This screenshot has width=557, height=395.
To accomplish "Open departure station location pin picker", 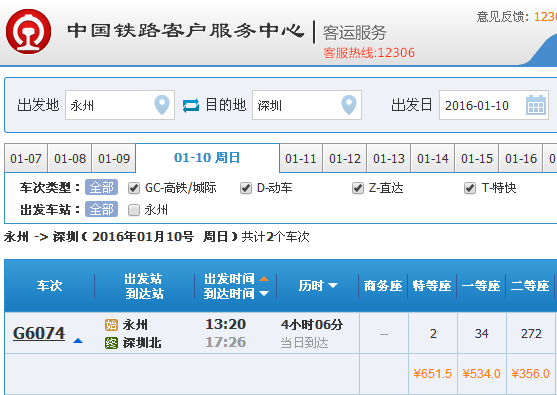I will pos(162,105).
